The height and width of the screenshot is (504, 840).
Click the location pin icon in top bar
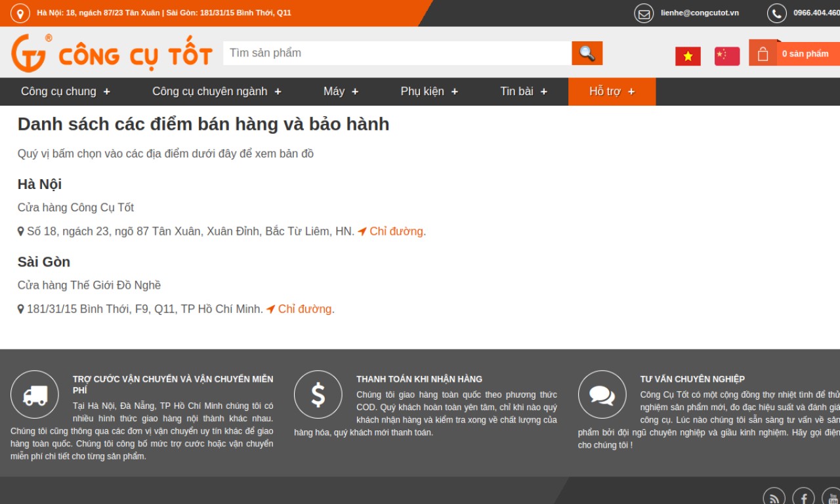click(x=20, y=13)
